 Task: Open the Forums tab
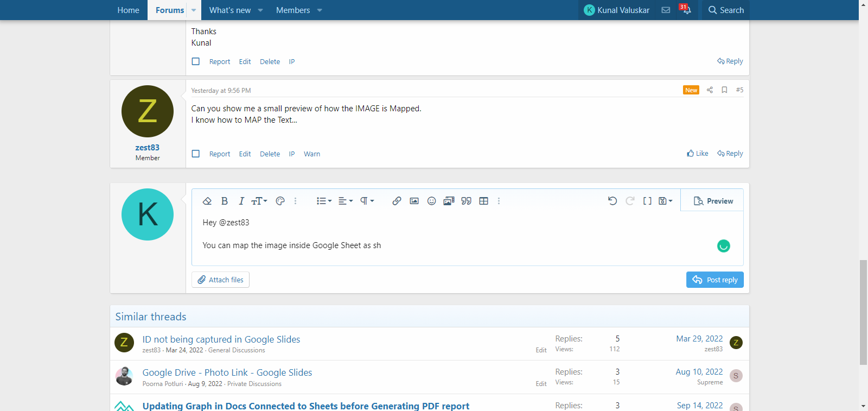tap(170, 10)
